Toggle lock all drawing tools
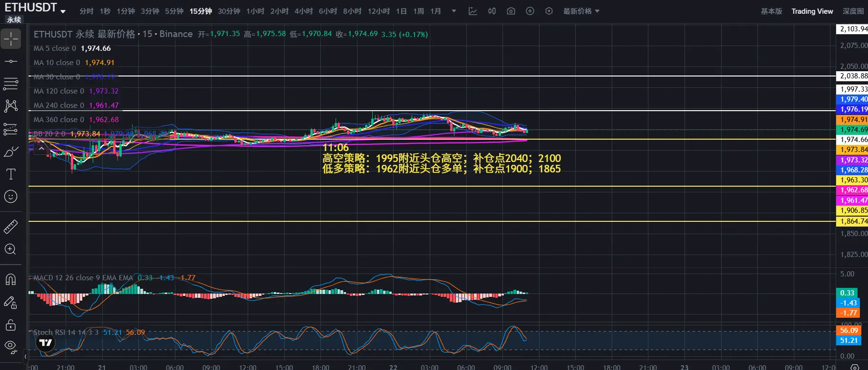The width and height of the screenshot is (868, 370). (x=10, y=325)
